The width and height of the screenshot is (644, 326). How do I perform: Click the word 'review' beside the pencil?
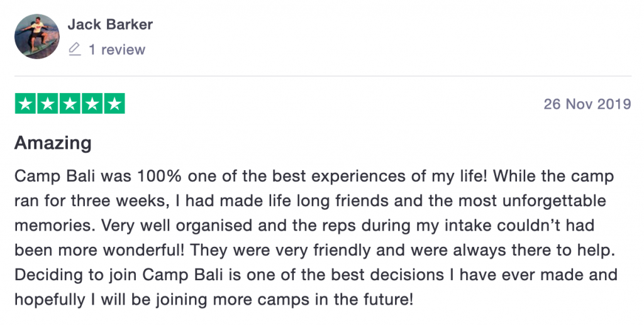[x=123, y=50]
